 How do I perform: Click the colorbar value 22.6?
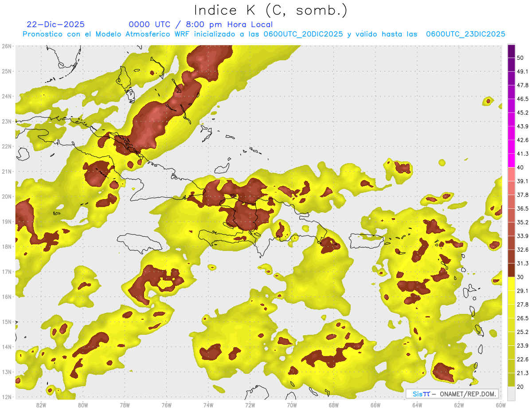click(x=523, y=360)
